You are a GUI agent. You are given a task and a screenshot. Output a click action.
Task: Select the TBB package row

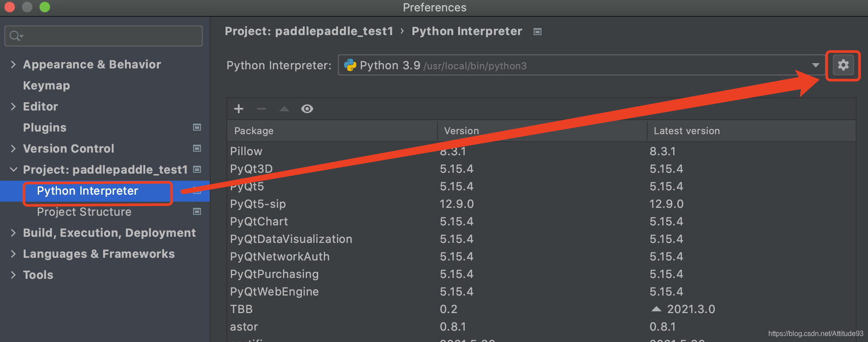pos(542,309)
